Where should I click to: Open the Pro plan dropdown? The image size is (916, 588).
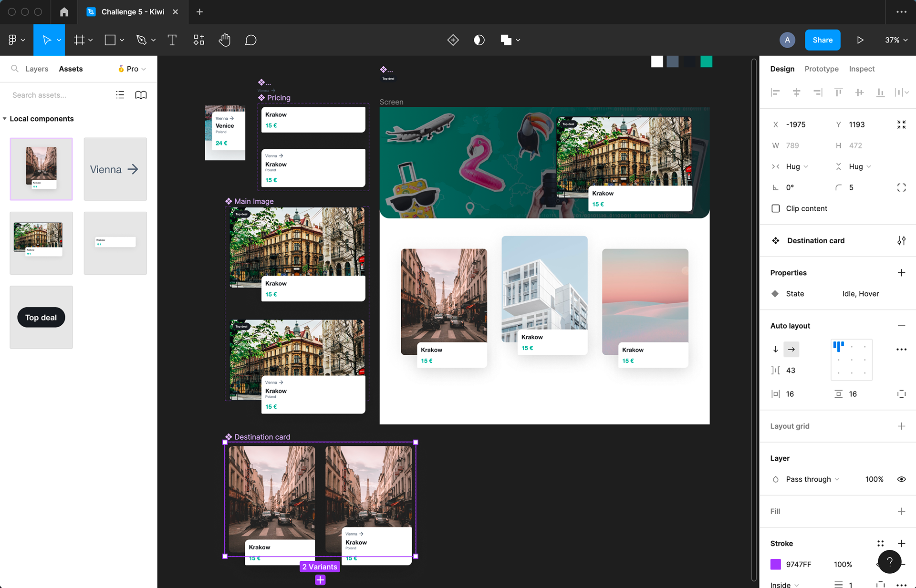[x=132, y=69]
